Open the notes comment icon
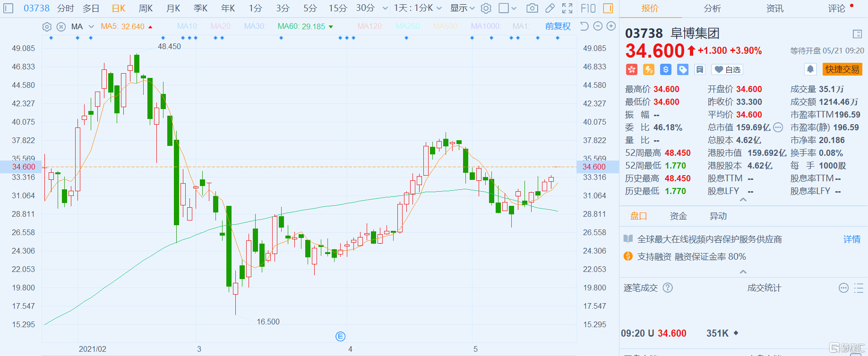Screen dimensions: 868x356 click(x=700, y=70)
